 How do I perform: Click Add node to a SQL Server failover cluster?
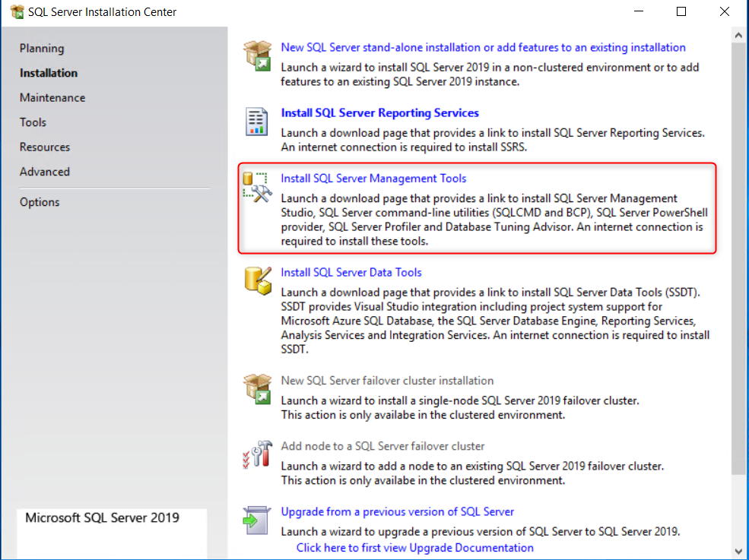pos(382,446)
